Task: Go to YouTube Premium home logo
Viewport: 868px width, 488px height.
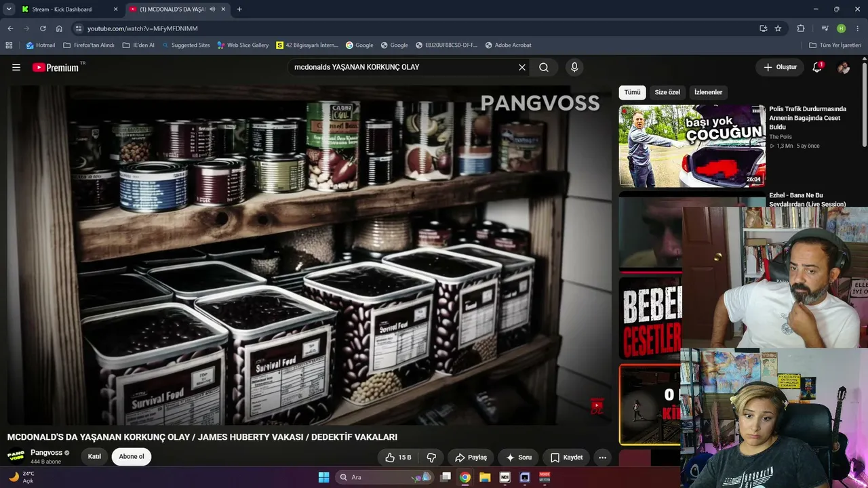Action: pyautogui.click(x=56, y=67)
